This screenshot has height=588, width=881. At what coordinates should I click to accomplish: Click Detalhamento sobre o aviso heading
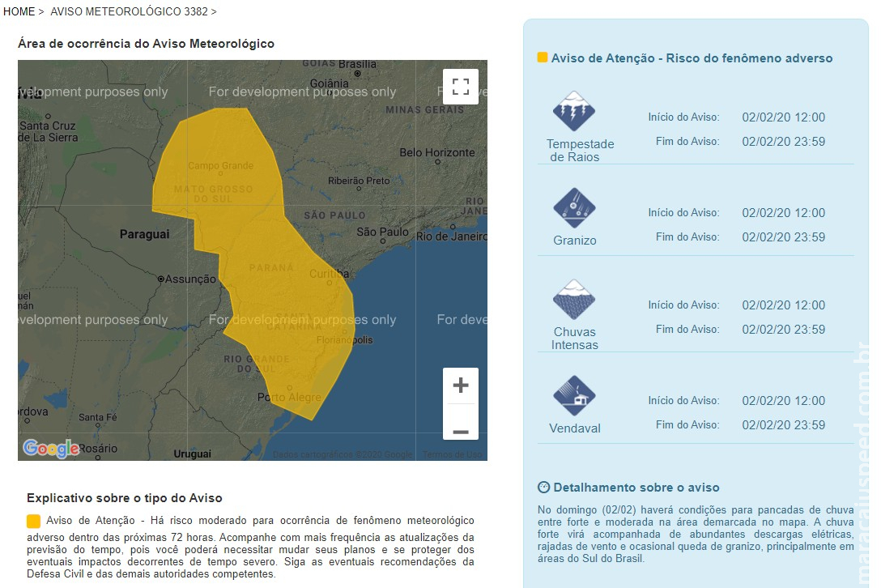[x=636, y=488]
